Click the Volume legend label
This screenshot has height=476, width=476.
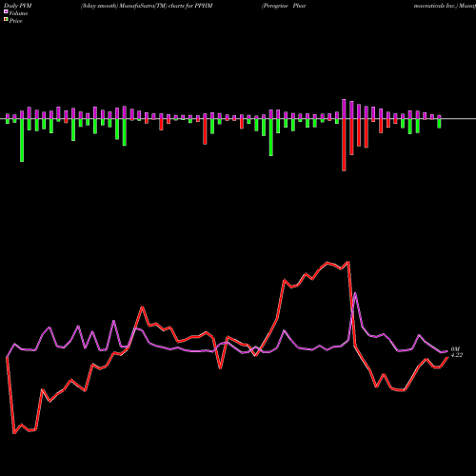(18, 13)
